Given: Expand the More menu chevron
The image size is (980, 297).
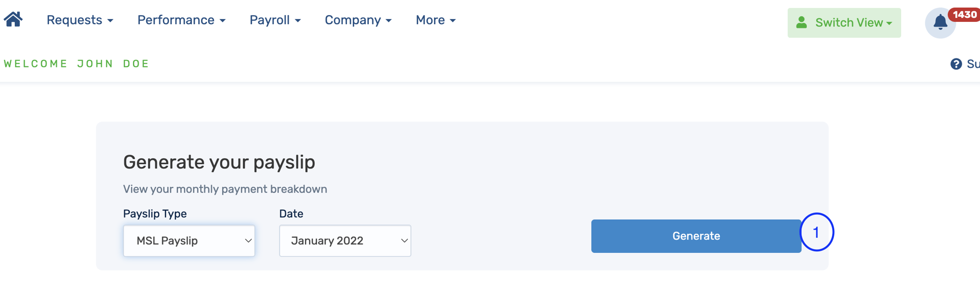Looking at the screenshot, I should 454,21.
